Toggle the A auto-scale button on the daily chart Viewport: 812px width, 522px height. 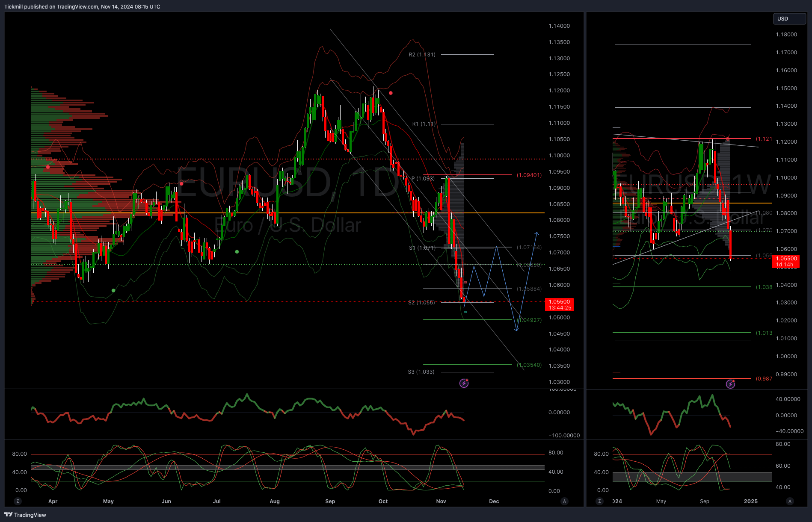564,501
